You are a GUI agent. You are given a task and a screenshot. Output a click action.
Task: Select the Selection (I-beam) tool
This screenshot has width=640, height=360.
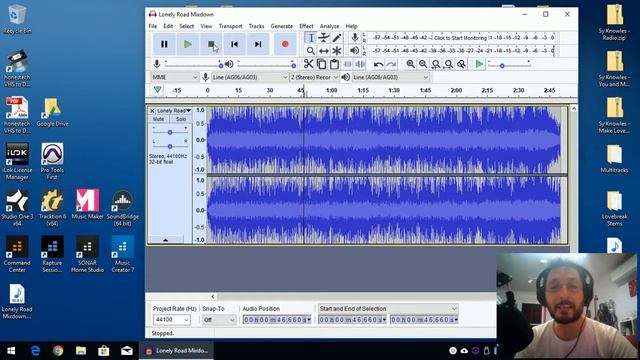[x=311, y=38]
